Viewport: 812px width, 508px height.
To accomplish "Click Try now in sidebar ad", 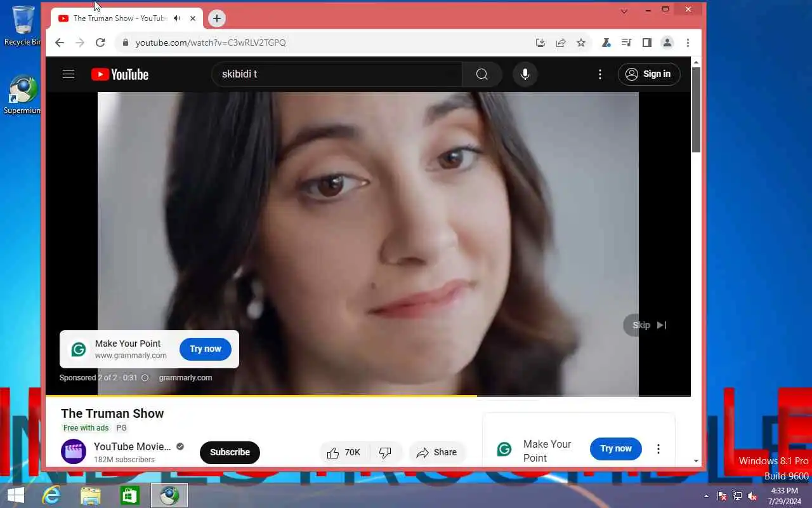I will [x=616, y=448].
